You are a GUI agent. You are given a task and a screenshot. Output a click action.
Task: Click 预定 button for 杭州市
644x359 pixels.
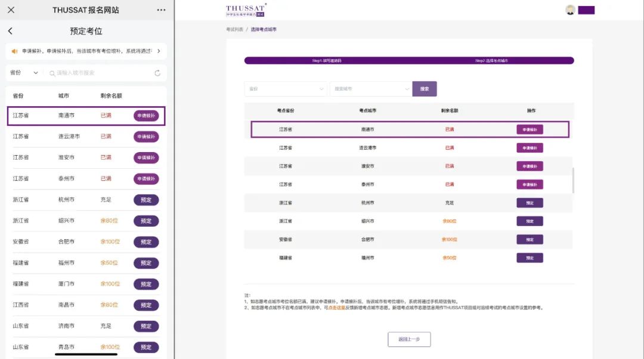145,200
